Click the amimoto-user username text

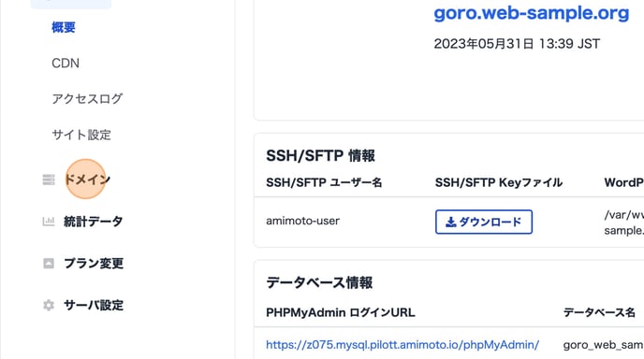click(302, 221)
